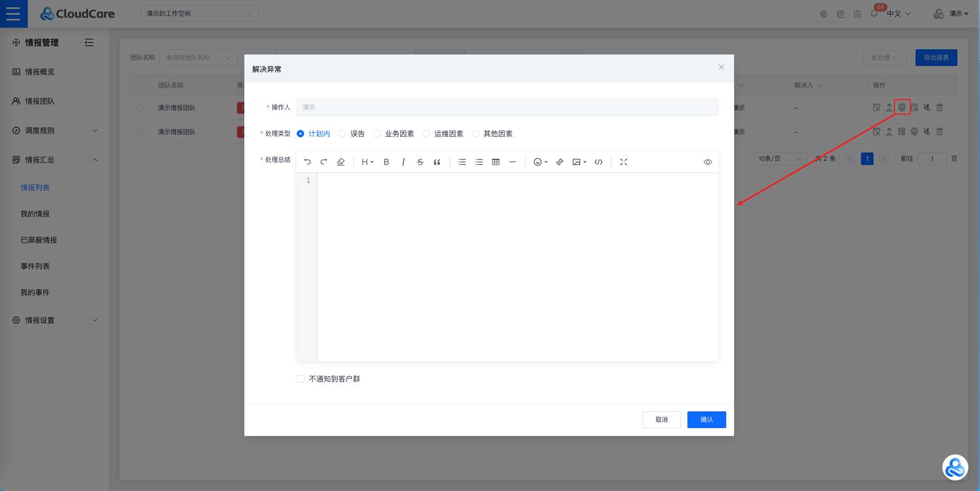Screen dimensions: 980x491
Task: Apply strikethrough formatting in the editor
Action: tap(420, 162)
